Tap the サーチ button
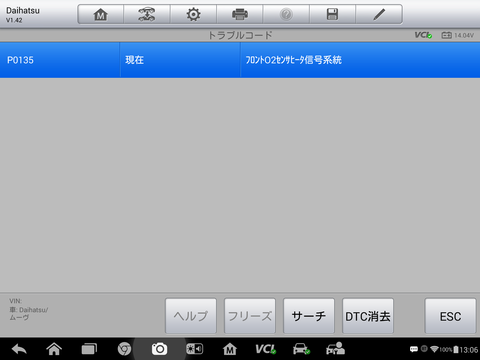This screenshot has width=480, height=360. [x=309, y=316]
